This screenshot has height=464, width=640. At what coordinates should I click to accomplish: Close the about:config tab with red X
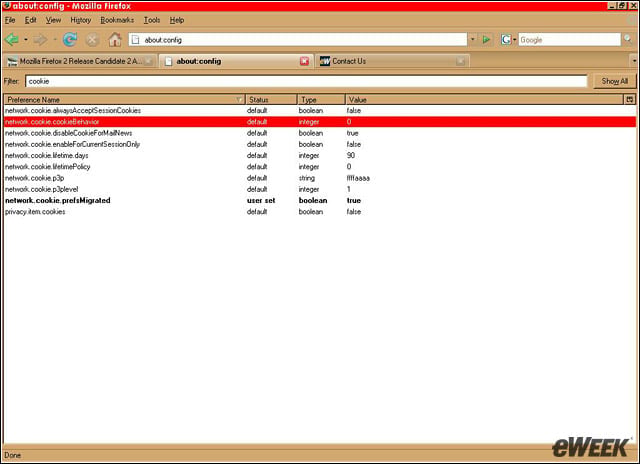[304, 61]
